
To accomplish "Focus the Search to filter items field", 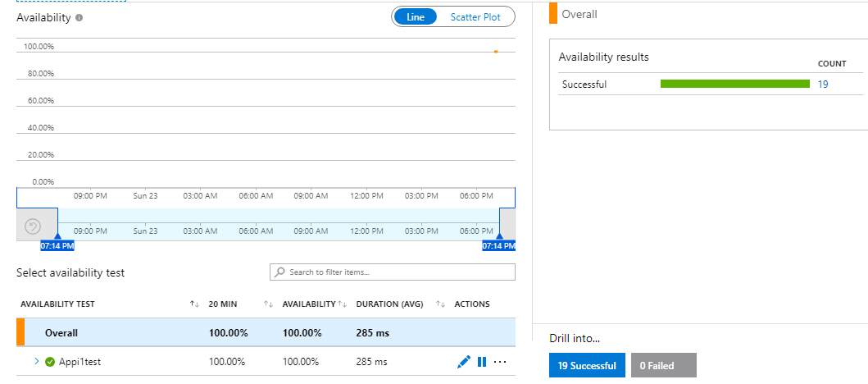I will tap(398, 272).
